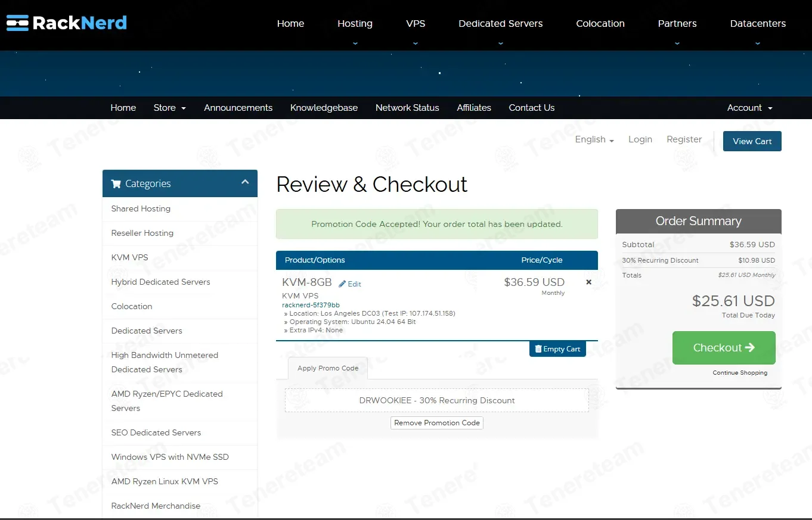This screenshot has height=520, width=812.
Task: Open the SEO Dedicated Servers category
Action: click(180, 433)
